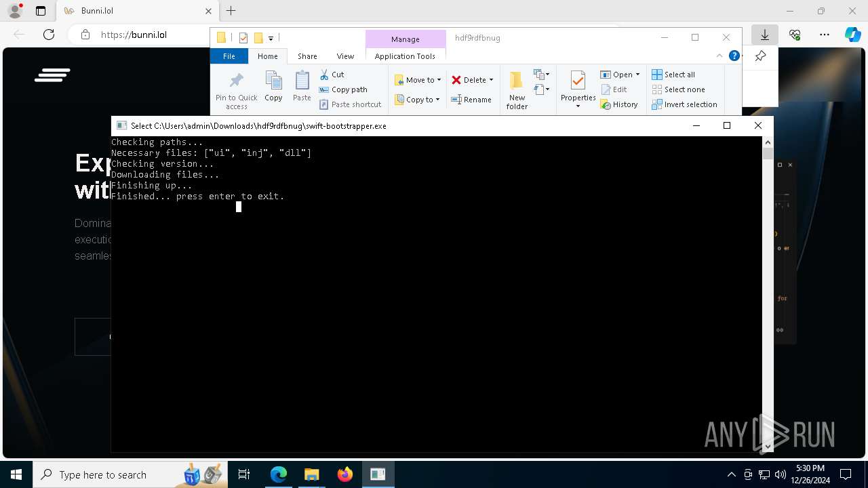Show file History in Explorer

tap(619, 104)
